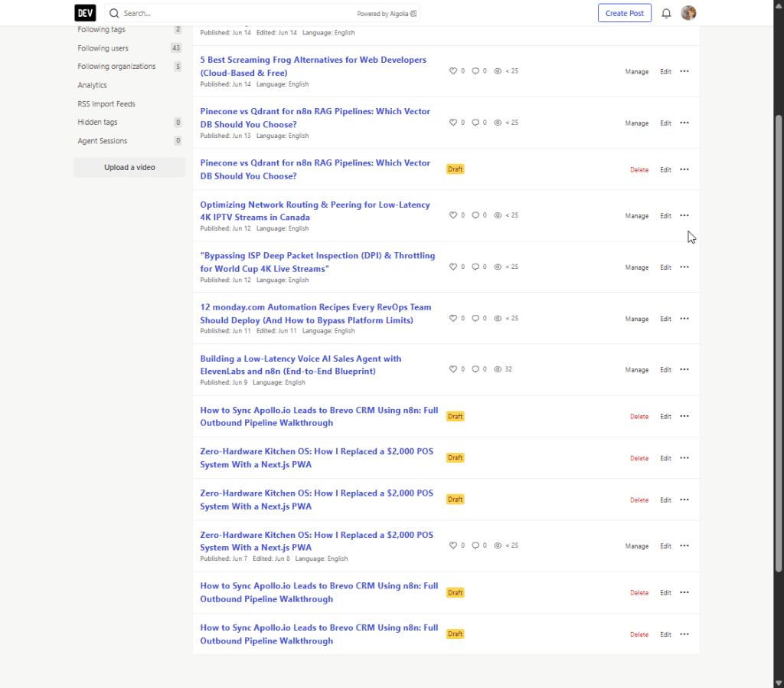784x688 pixels.
Task: Focus the Search input field
Action: [237, 14]
